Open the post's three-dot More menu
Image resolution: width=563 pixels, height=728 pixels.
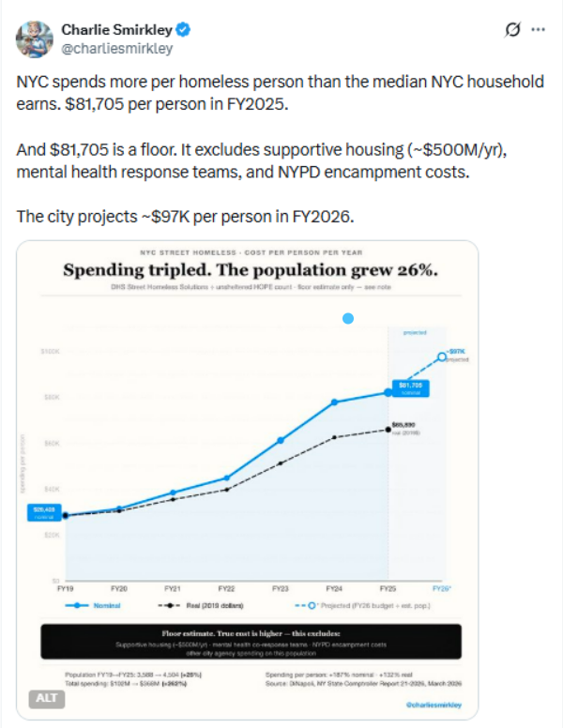pos(538,29)
